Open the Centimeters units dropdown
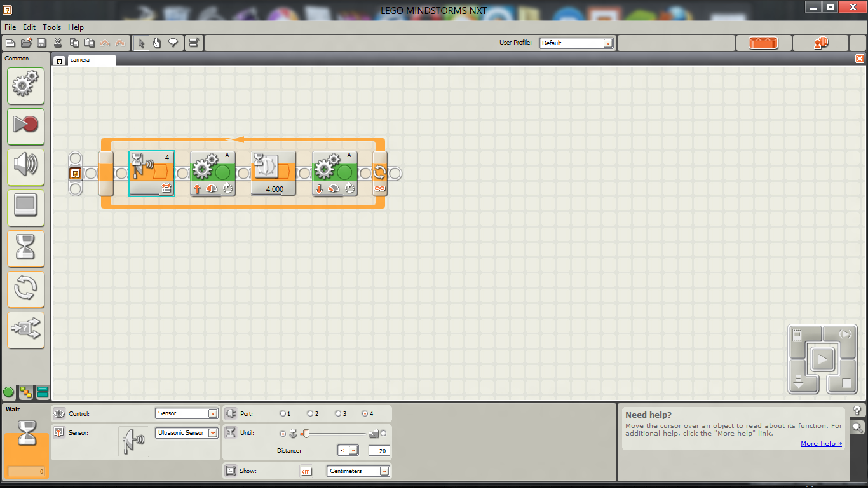The width and height of the screenshot is (868, 489). tap(358, 471)
